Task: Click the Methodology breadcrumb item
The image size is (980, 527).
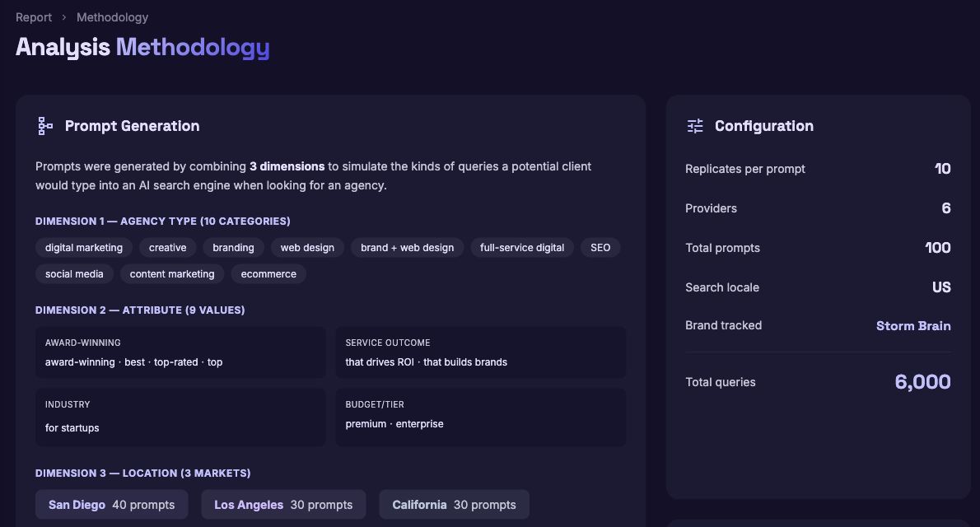Action: [113, 17]
